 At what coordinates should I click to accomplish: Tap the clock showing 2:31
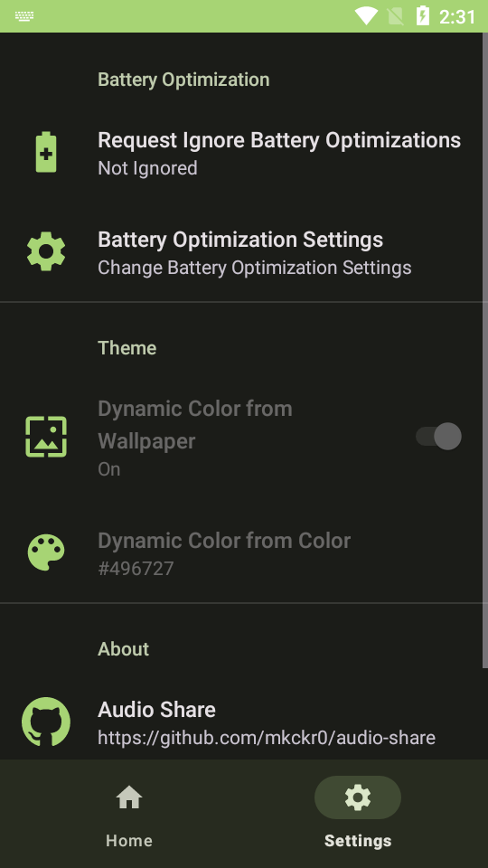pos(457,16)
